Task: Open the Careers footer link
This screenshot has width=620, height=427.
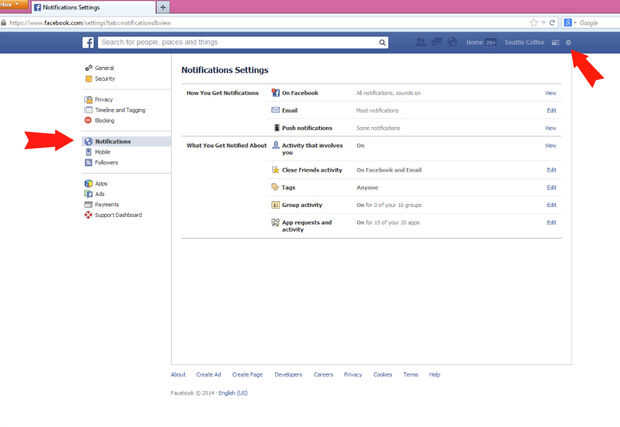Action: click(323, 374)
